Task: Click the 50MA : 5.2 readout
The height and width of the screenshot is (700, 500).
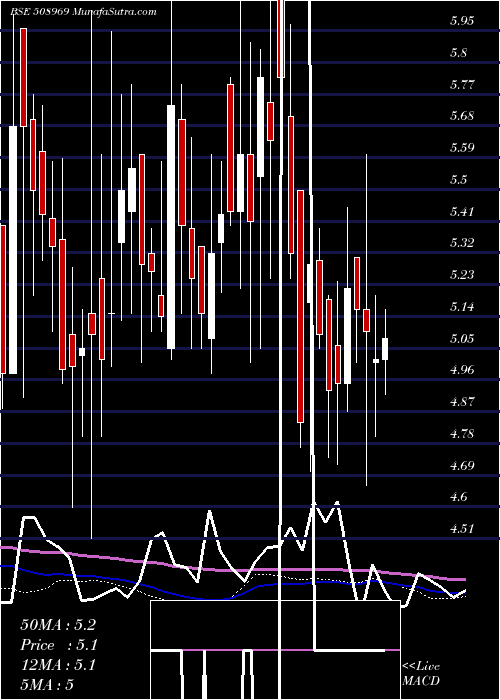Action: [58, 625]
